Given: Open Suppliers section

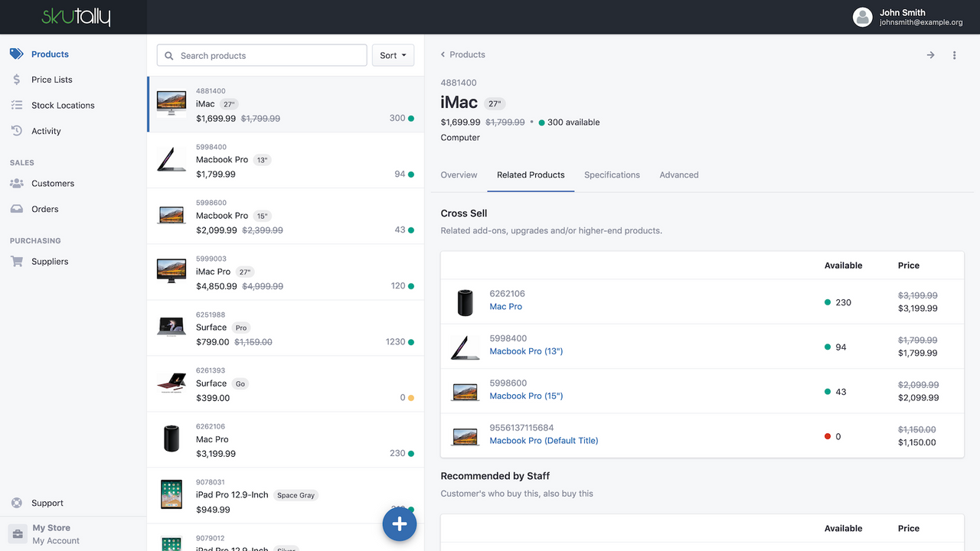Looking at the screenshot, I should point(50,262).
